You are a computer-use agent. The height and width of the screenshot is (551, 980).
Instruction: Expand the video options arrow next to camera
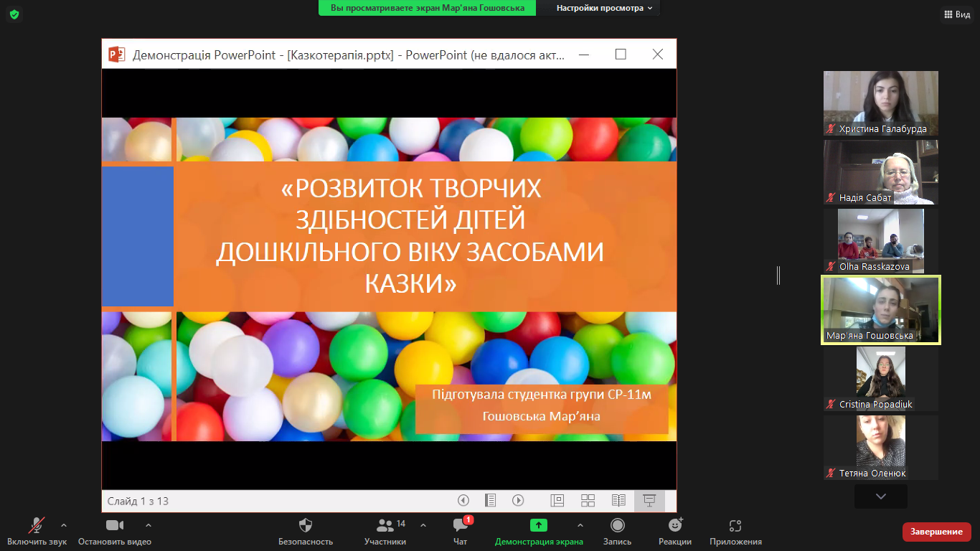[x=149, y=524]
